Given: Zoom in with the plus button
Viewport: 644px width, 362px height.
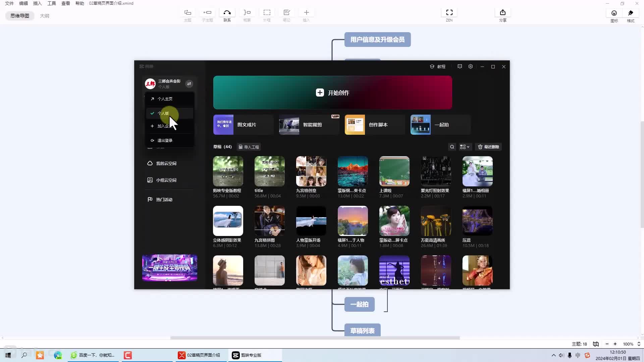Looking at the screenshot, I should pos(615,344).
